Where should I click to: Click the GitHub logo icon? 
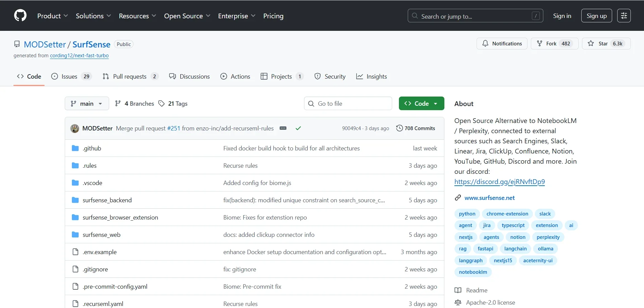[x=20, y=16]
